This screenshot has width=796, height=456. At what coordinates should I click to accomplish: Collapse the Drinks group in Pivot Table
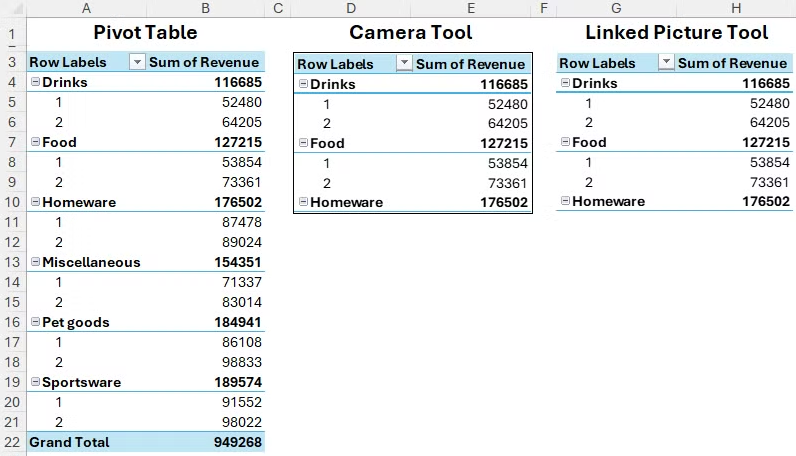(35, 82)
